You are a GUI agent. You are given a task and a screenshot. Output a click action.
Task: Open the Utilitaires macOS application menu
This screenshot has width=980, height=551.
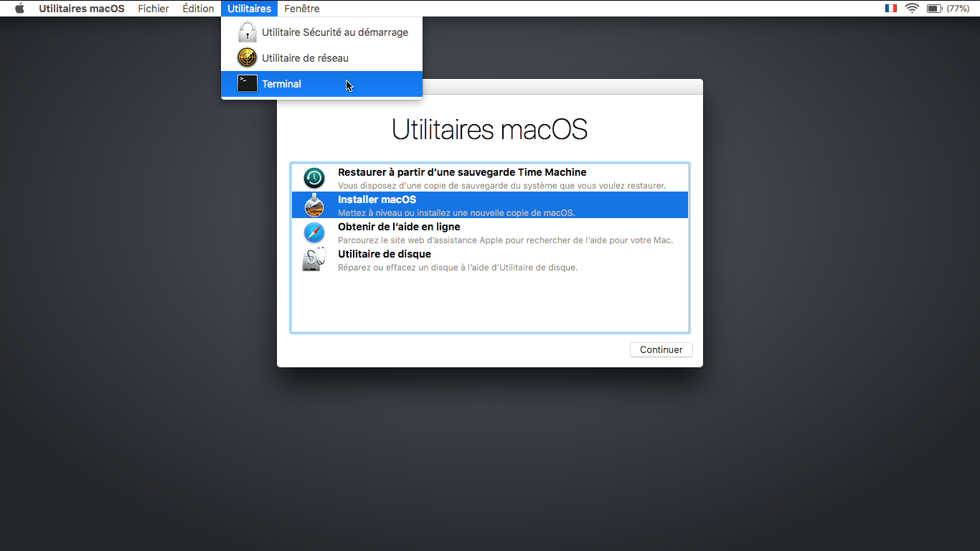tap(81, 9)
